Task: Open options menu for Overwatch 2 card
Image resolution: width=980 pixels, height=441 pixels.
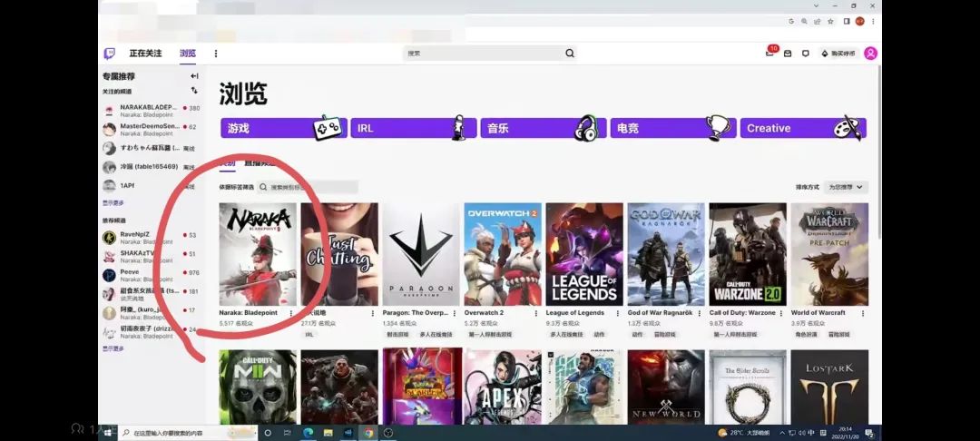Action: tap(536, 313)
